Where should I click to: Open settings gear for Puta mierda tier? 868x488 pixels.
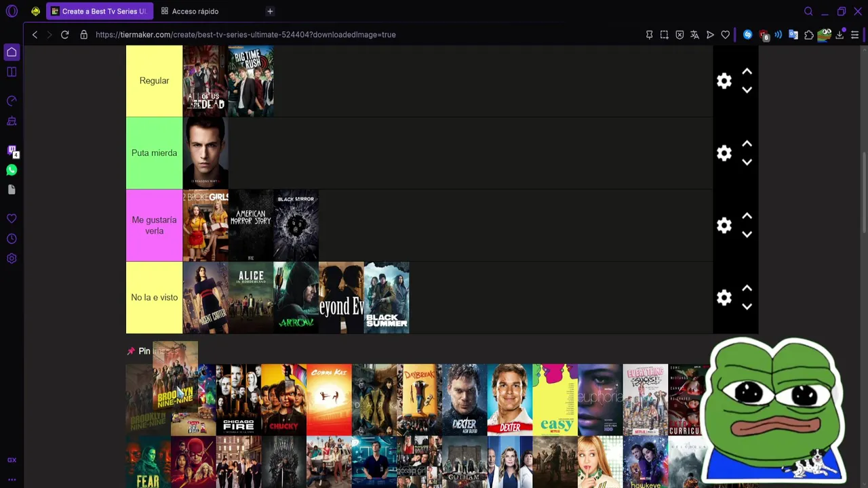[724, 153]
